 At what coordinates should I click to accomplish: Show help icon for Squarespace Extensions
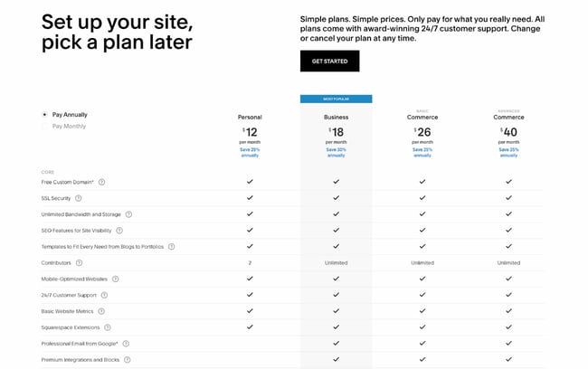[108, 327]
